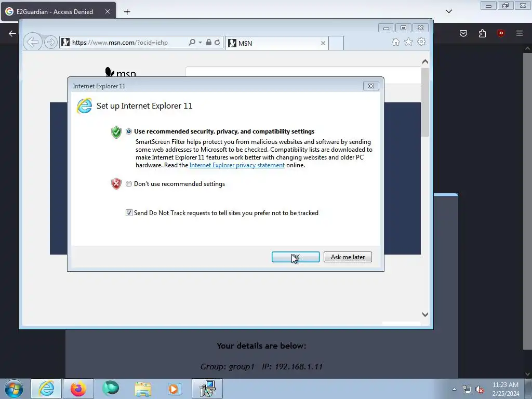
Task: Open the IE Tools gear icon
Action: coord(421,42)
